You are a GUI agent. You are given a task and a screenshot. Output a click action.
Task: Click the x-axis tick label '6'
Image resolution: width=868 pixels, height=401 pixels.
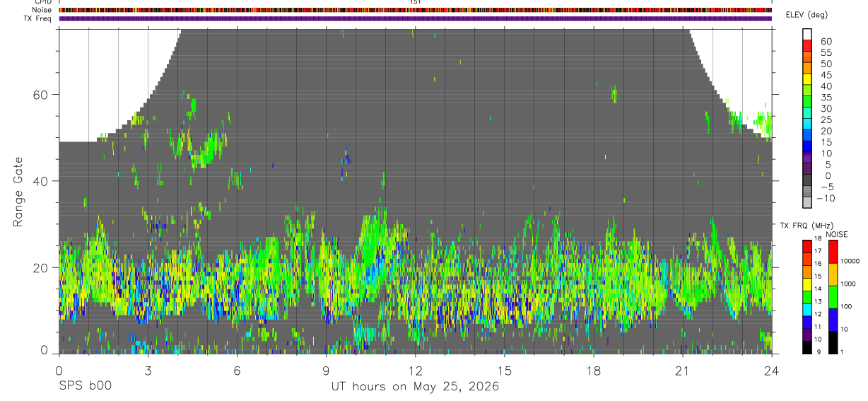coord(237,370)
